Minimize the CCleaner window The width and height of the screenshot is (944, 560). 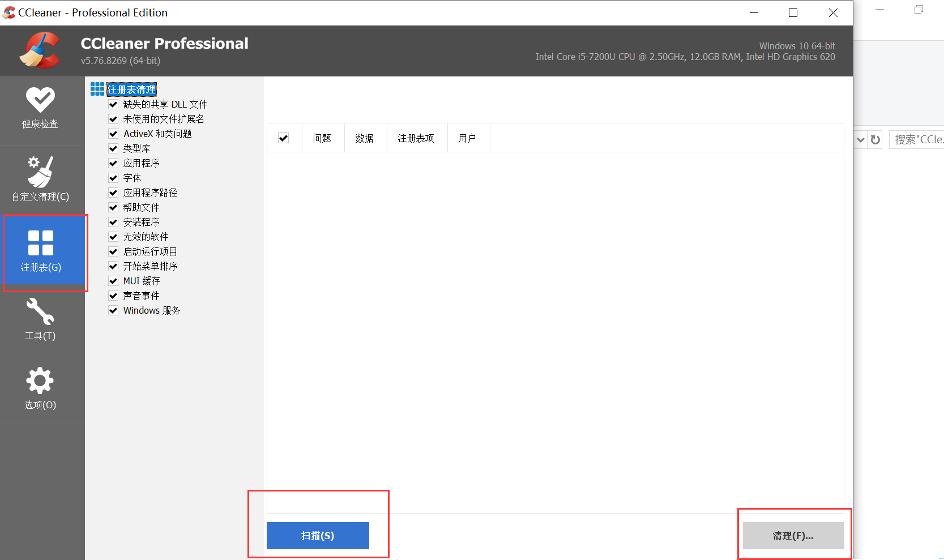pos(754,12)
